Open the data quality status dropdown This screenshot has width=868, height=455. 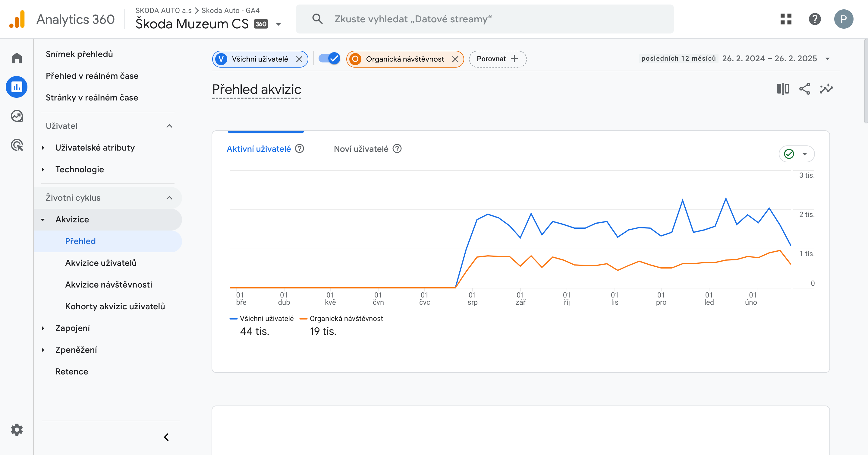pyautogui.click(x=797, y=154)
